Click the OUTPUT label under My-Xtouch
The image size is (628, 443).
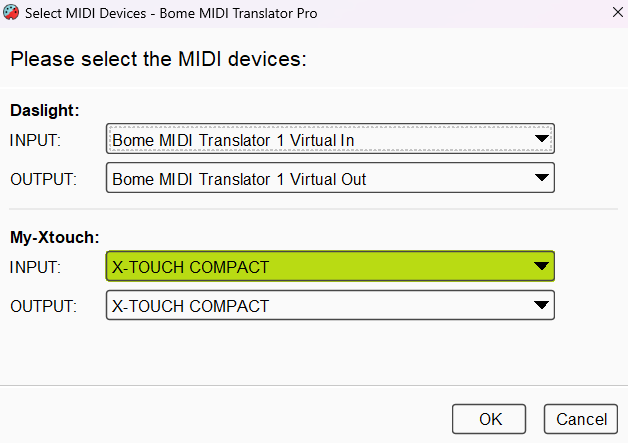(42, 306)
